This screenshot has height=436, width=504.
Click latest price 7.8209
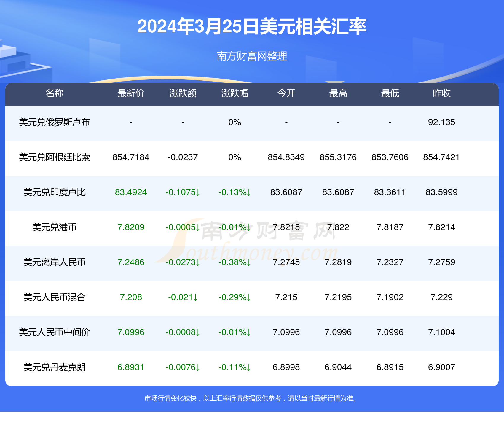(x=131, y=227)
